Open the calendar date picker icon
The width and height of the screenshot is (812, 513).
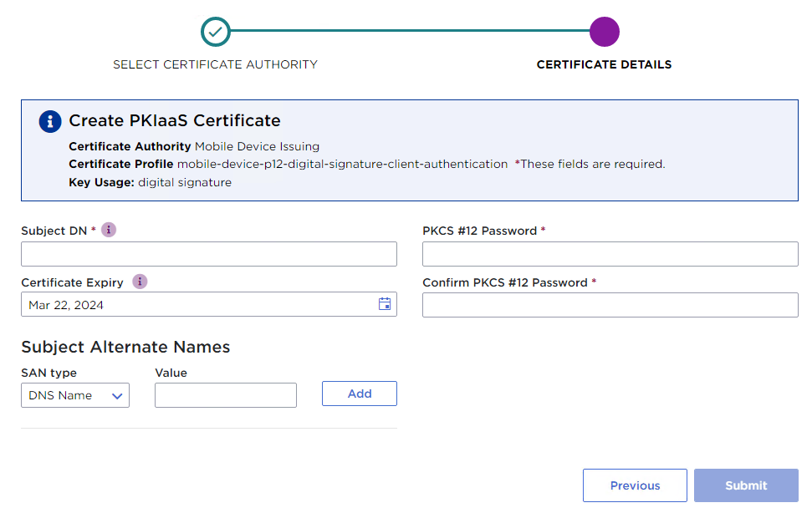coord(385,304)
